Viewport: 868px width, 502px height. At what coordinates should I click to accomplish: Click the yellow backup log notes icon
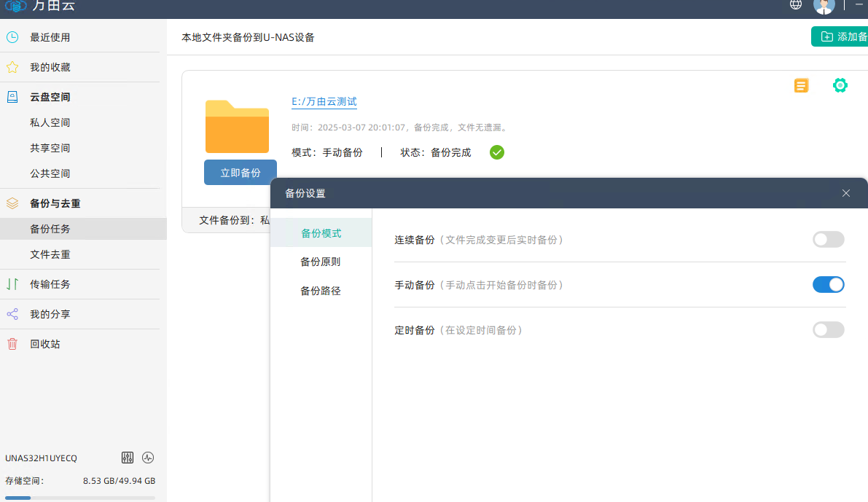coord(801,85)
